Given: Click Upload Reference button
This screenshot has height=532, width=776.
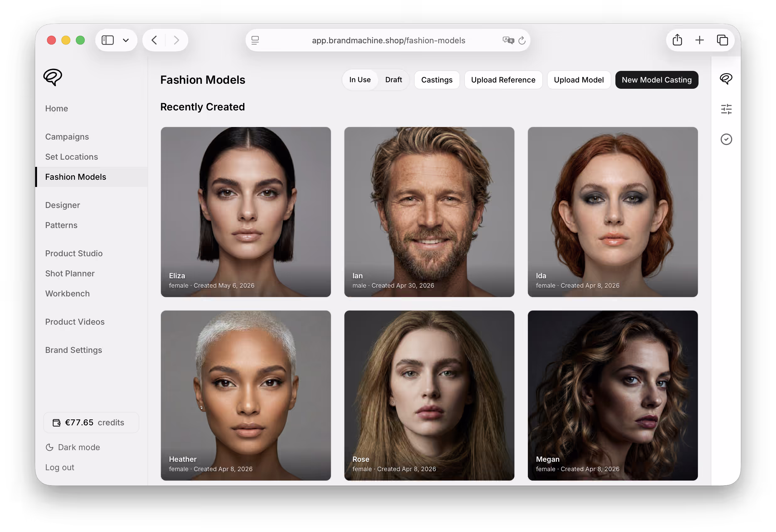Looking at the screenshot, I should click(x=503, y=80).
